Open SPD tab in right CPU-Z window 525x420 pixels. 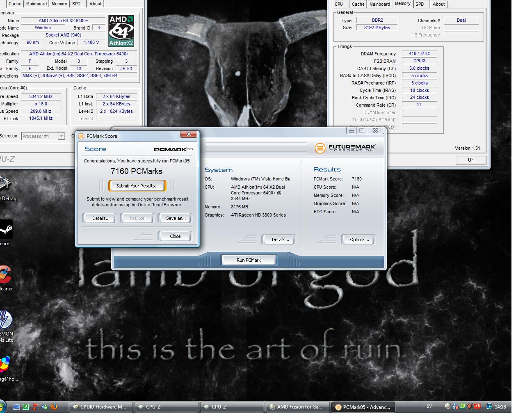(x=420, y=4)
